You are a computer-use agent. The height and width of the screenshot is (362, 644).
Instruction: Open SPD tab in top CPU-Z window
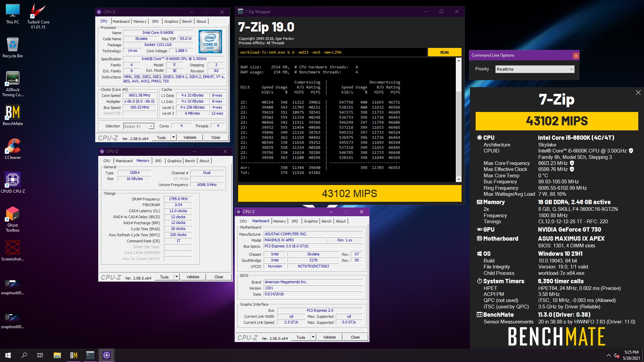coord(155,21)
